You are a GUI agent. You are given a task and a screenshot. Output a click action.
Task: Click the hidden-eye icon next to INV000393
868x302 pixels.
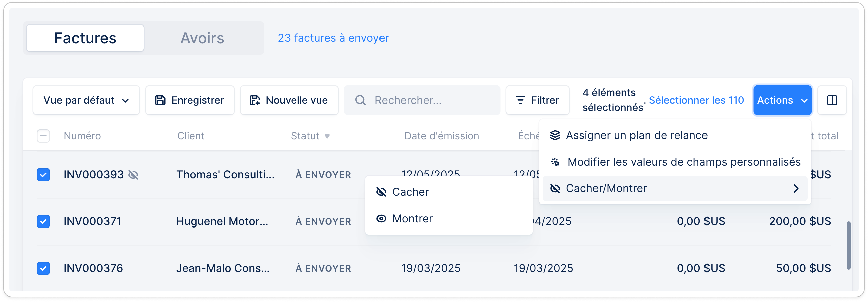click(x=133, y=175)
